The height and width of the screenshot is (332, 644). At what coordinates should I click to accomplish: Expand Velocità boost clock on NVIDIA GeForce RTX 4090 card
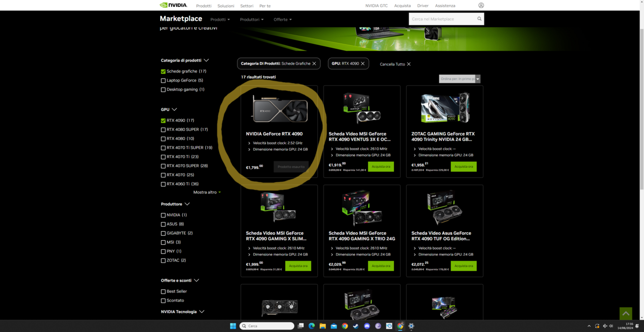point(249,143)
